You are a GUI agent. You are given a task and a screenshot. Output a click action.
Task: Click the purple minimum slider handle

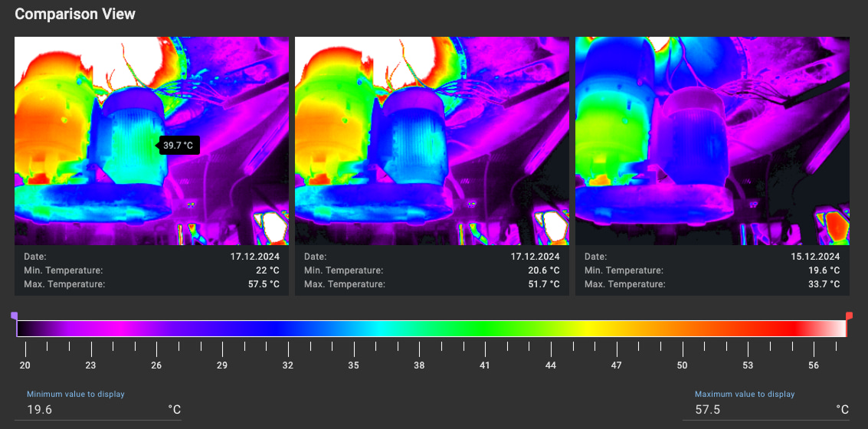(x=14, y=316)
